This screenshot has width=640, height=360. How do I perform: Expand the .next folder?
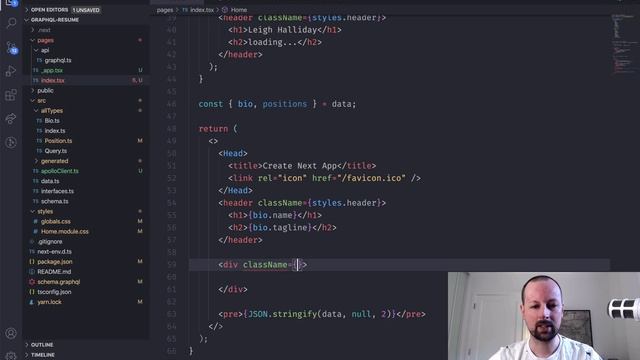click(33, 30)
